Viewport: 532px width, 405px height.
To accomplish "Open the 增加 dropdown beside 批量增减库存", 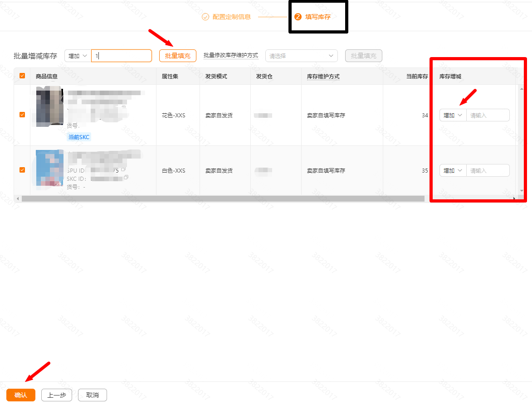I will click(77, 55).
